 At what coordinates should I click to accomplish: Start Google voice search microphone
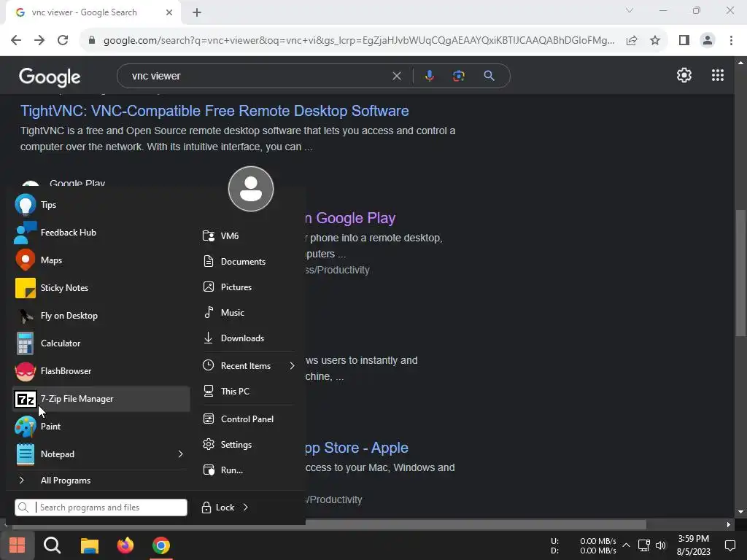429,76
